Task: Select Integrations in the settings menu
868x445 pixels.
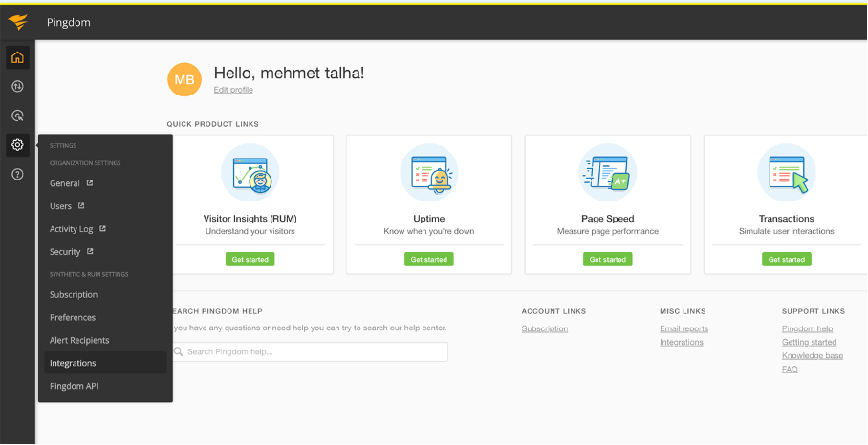Action: point(73,363)
